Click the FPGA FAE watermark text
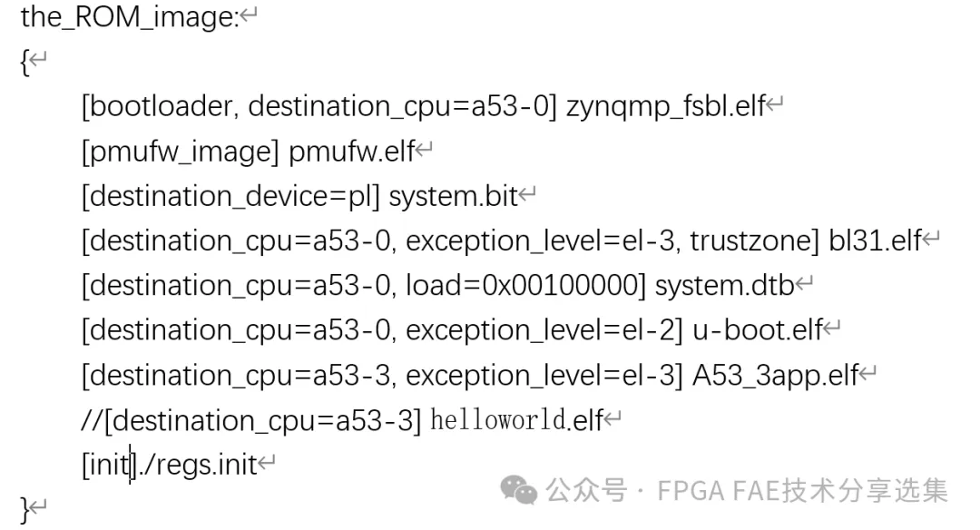Screen dimensions: 980x530 pyautogui.click(x=747, y=491)
